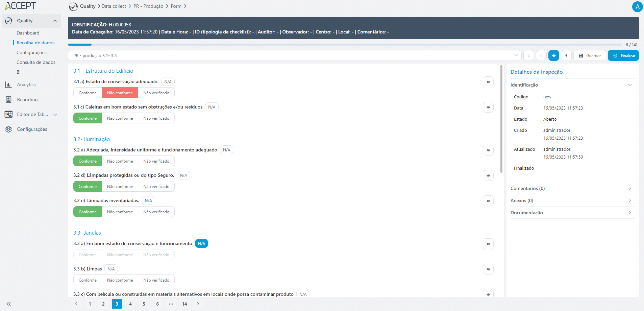Open Analytics from the sidebar icon

(8, 85)
